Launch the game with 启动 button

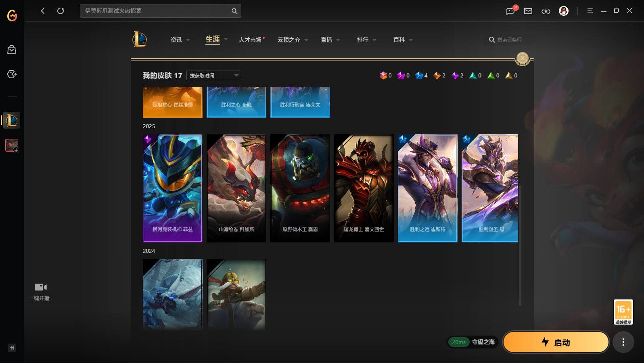[x=556, y=342]
